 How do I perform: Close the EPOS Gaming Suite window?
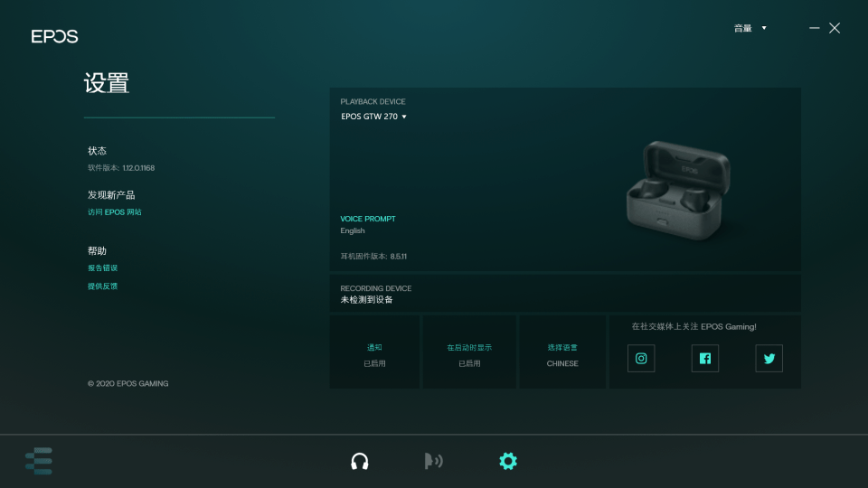tap(835, 28)
